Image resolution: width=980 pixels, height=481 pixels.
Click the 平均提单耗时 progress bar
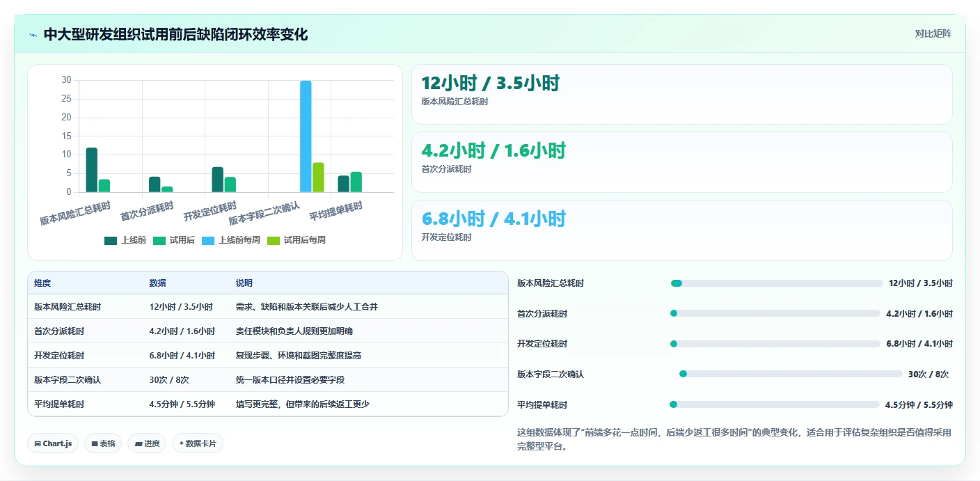(x=774, y=404)
